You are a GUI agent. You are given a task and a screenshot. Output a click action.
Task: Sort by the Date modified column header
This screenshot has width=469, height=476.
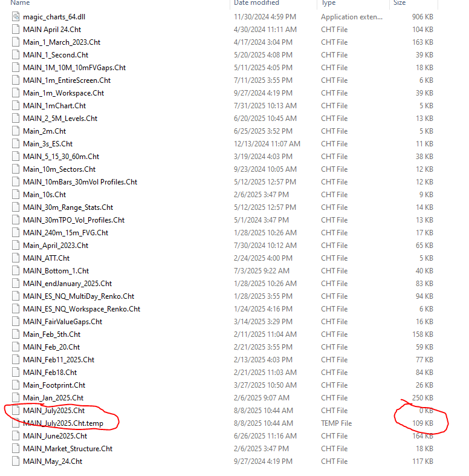point(256,3)
